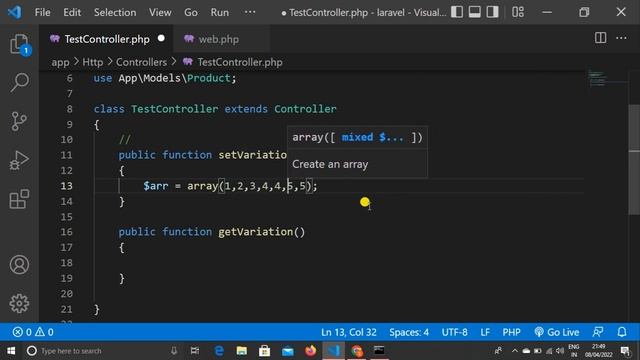Change indentation Spaces: 4
The height and width of the screenshot is (360, 640).
coord(409,332)
